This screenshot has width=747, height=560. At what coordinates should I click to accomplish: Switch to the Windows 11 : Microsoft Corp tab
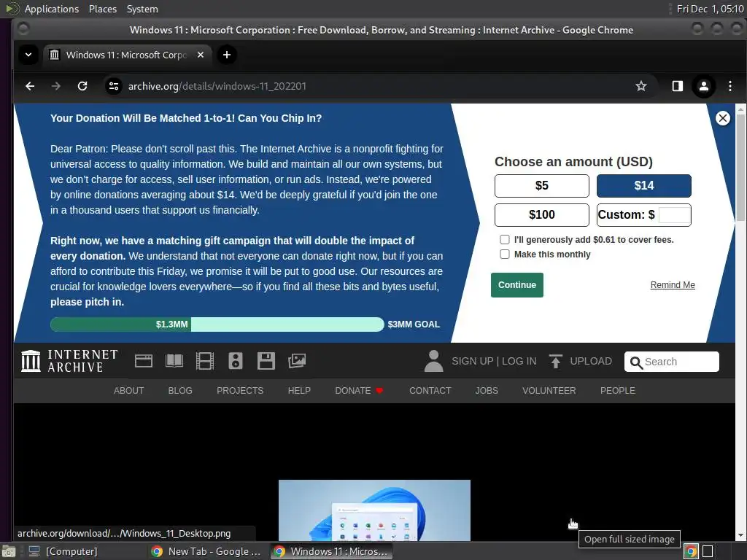click(128, 55)
